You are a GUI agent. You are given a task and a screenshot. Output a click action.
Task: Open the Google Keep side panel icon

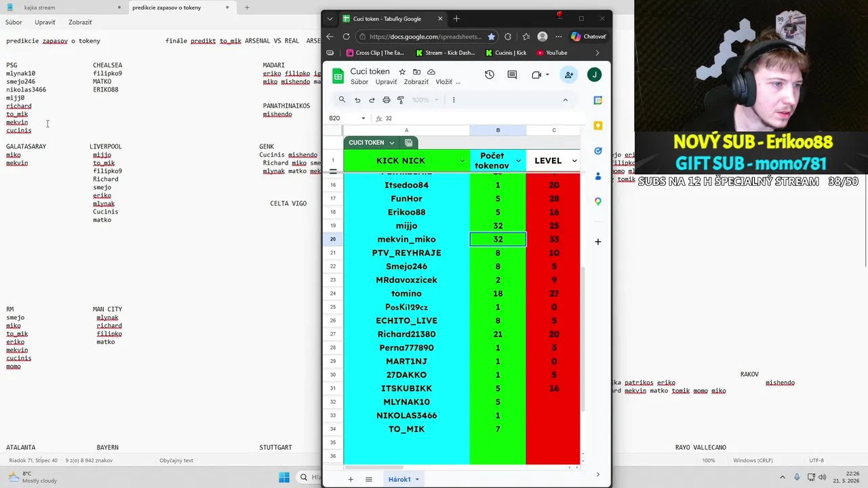click(x=597, y=125)
